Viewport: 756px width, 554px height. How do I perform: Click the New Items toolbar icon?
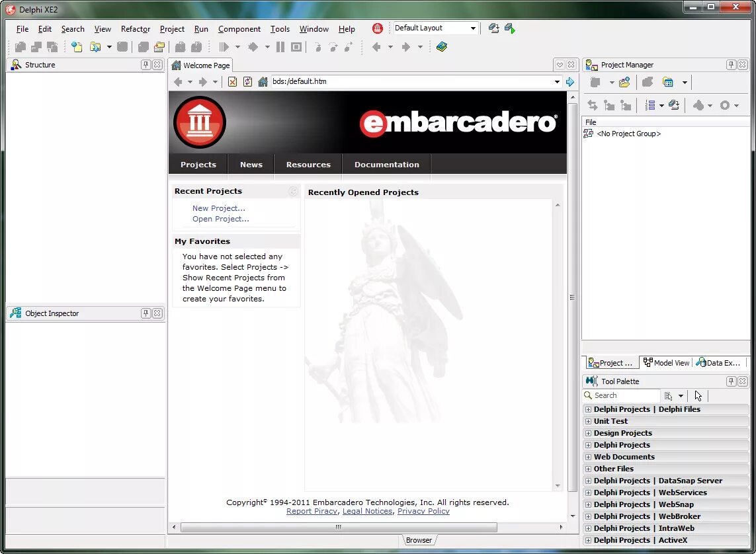[x=76, y=47]
